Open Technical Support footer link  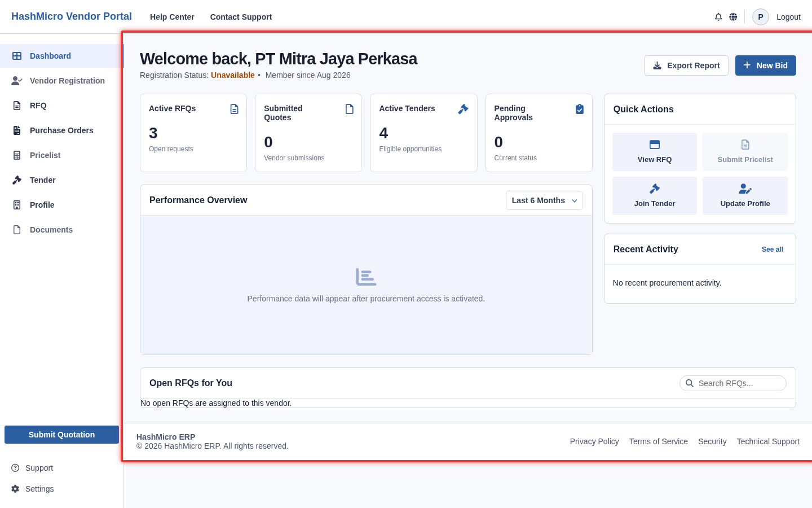coord(768,441)
